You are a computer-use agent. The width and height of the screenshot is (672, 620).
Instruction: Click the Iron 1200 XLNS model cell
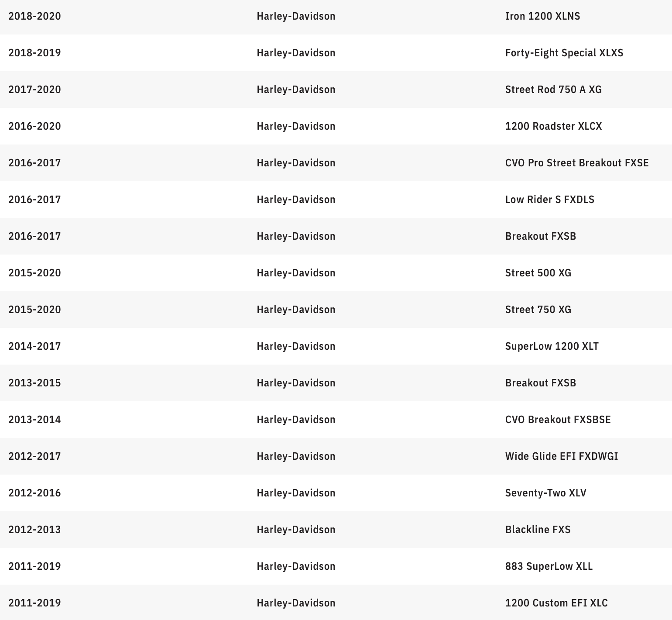[542, 17]
